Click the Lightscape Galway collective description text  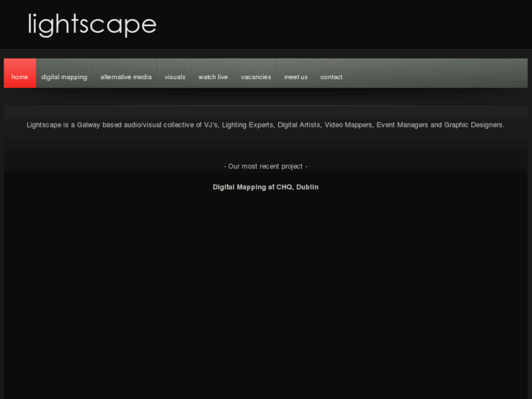coord(266,125)
